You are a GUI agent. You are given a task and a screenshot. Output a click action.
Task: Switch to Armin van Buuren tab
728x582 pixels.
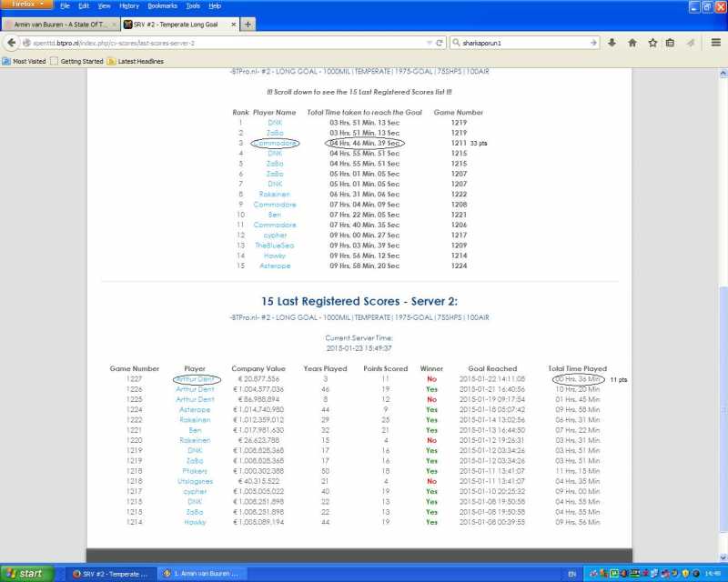[59, 24]
